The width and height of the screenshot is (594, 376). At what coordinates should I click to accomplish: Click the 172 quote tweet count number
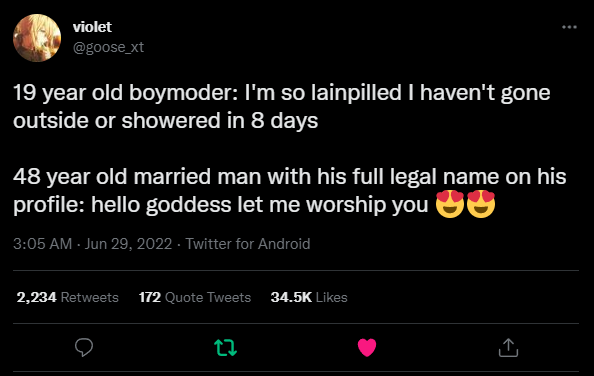coord(150,297)
